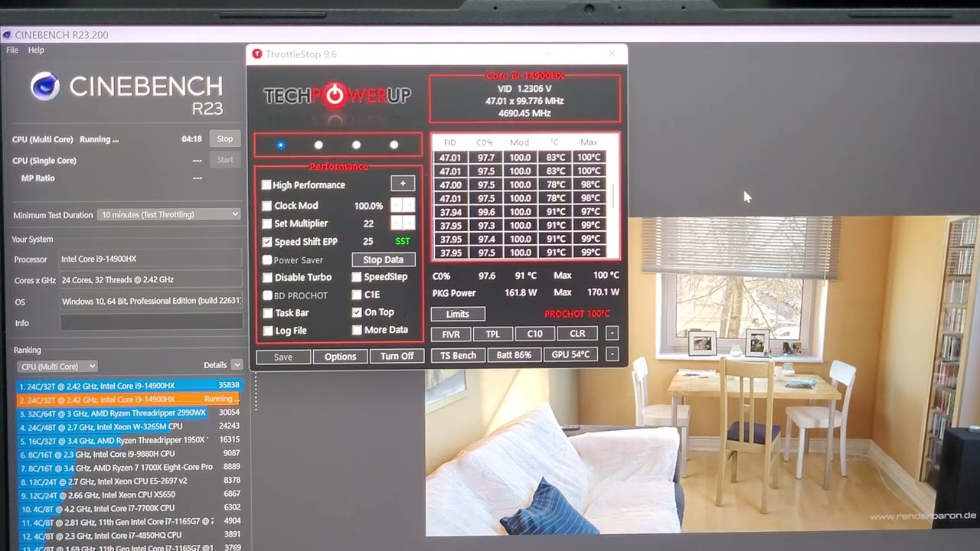Viewport: 980px width, 551px height.
Task: Select the third ThrottleStop profile radio button
Action: click(x=356, y=145)
